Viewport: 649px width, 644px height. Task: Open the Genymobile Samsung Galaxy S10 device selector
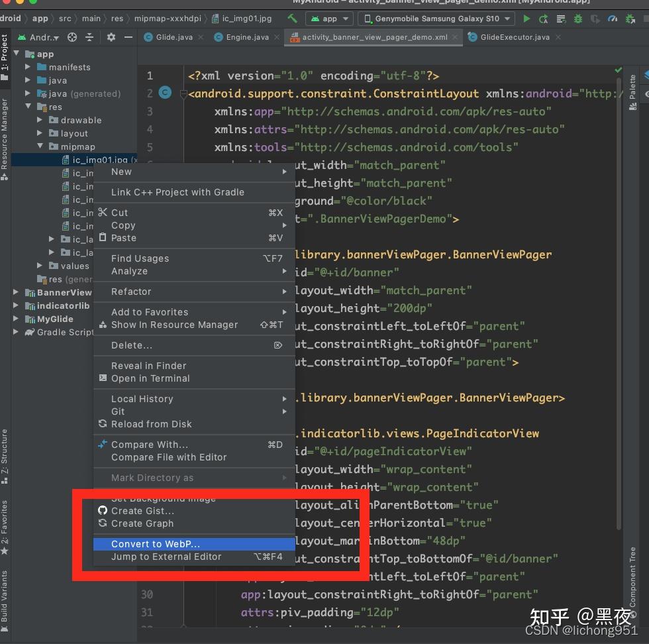tap(437, 19)
